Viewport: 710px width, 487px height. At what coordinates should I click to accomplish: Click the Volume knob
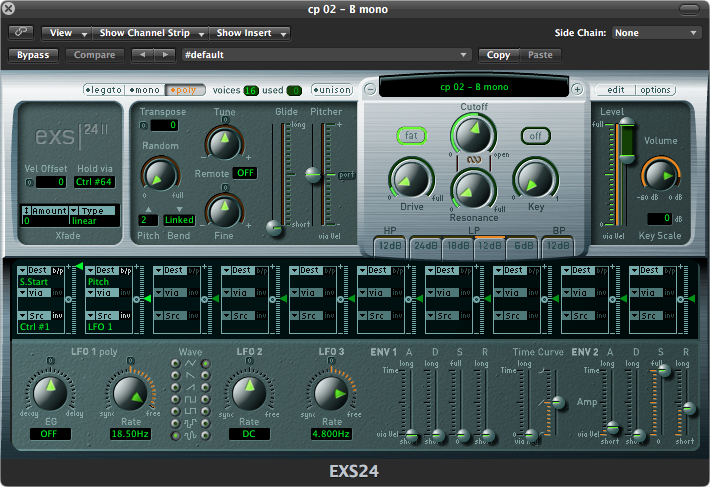pos(660,176)
